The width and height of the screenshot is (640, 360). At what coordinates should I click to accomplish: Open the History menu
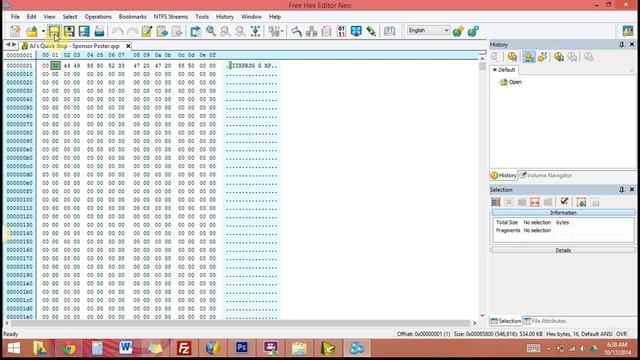coord(225,17)
